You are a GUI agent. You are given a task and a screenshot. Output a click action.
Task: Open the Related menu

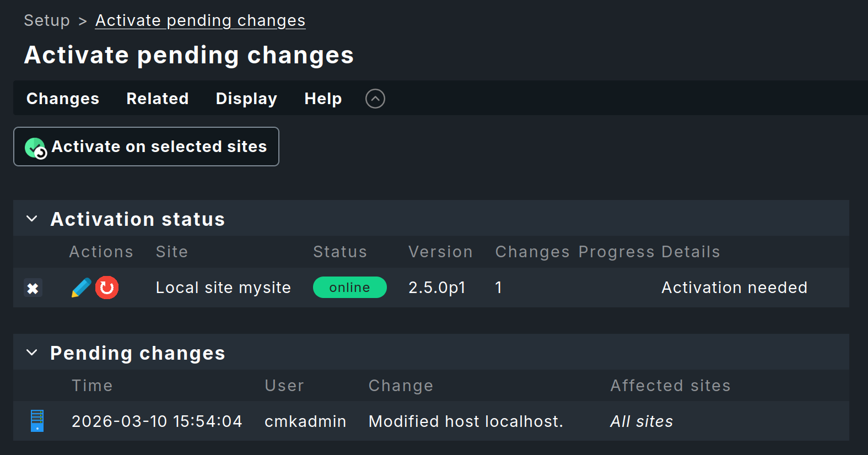(x=158, y=99)
